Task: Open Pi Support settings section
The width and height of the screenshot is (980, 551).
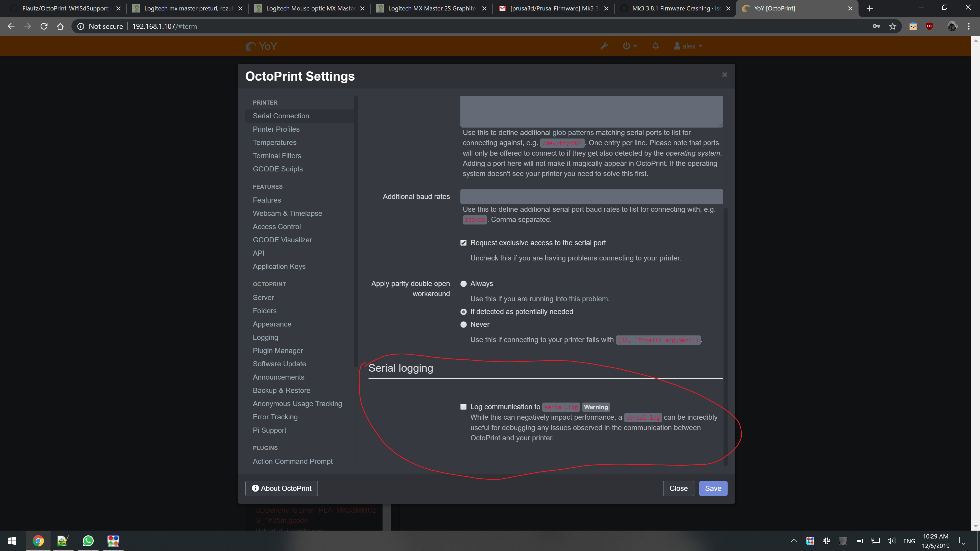Action: (299, 430)
